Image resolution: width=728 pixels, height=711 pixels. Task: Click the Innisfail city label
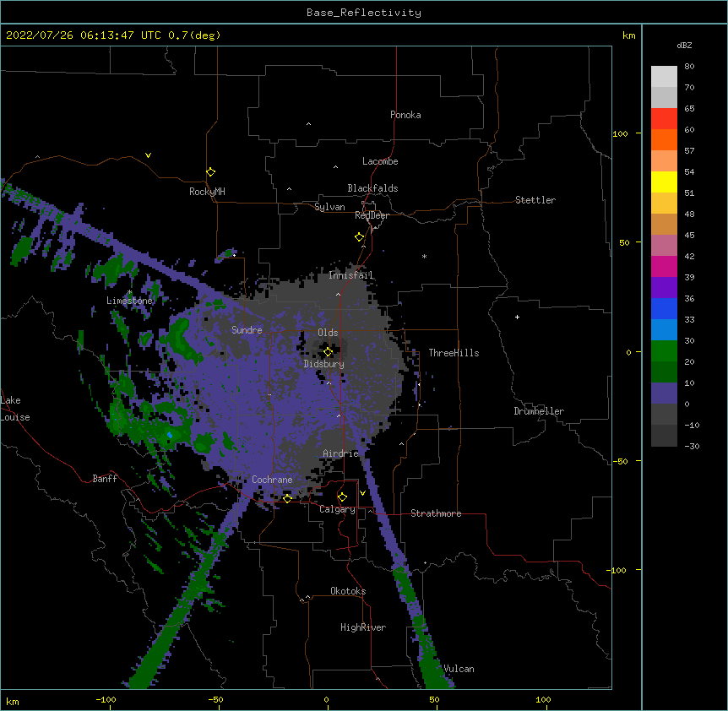[x=351, y=275]
